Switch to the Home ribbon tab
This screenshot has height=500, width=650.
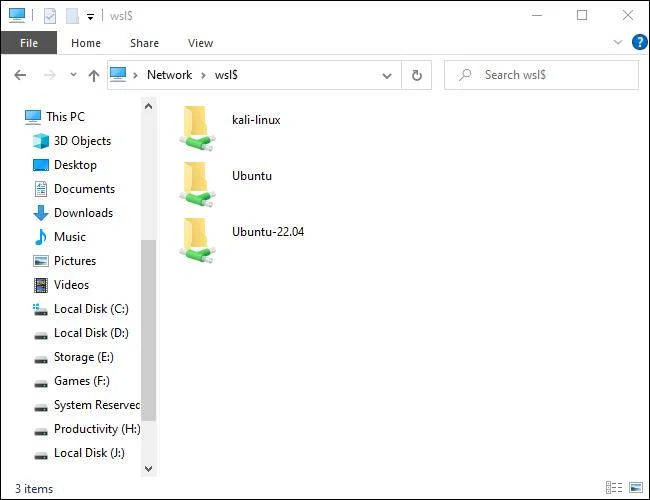86,43
